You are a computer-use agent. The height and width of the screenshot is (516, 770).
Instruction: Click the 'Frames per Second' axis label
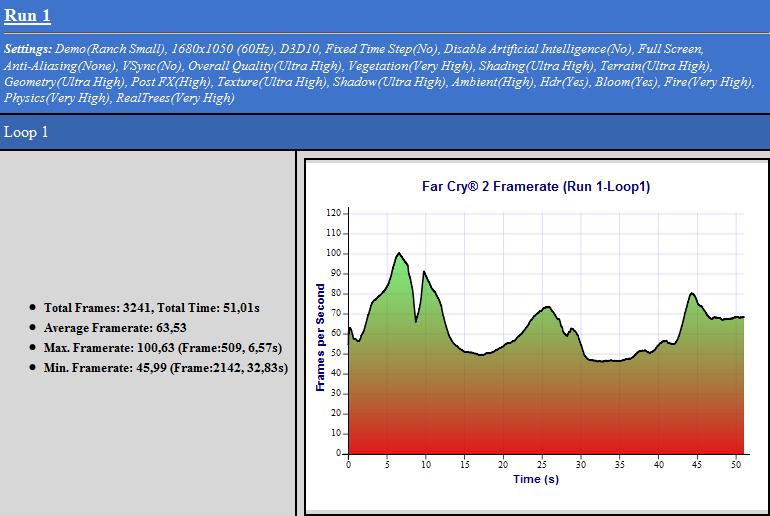[320, 337]
